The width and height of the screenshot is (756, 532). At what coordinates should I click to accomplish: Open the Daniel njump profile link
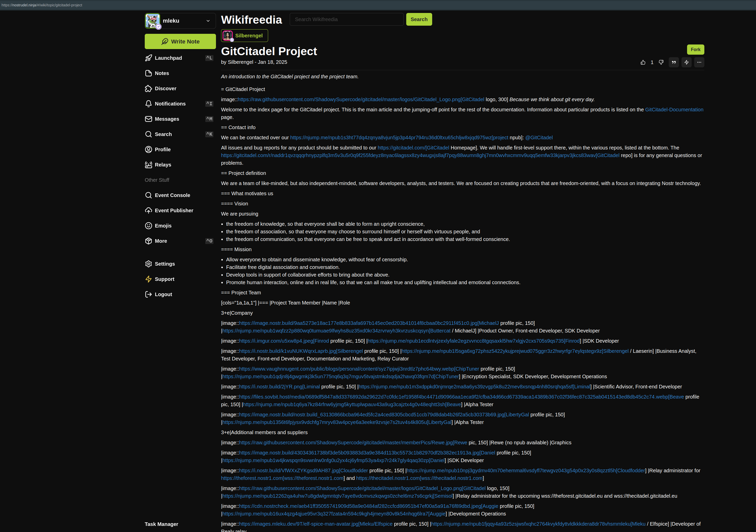[x=333, y=460]
